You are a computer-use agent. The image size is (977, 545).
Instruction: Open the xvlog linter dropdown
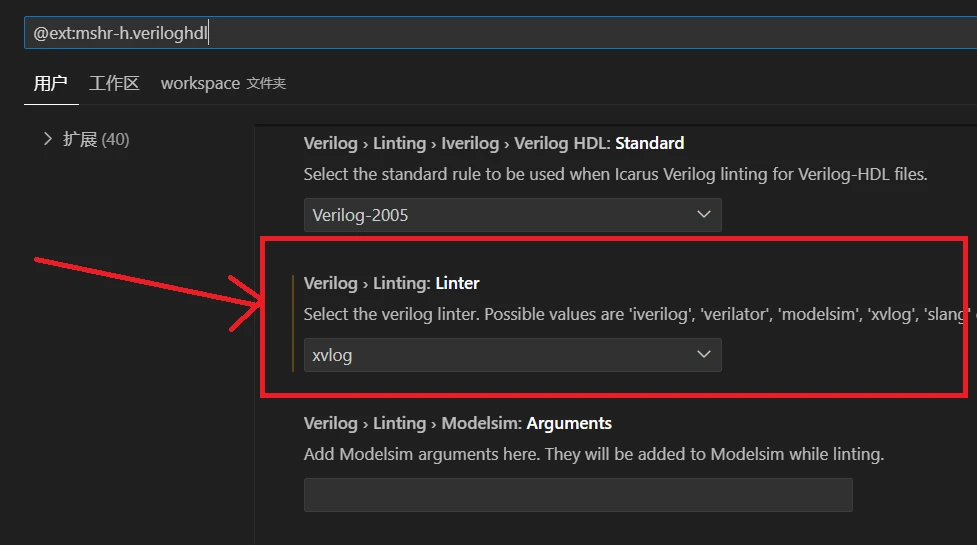click(512, 355)
